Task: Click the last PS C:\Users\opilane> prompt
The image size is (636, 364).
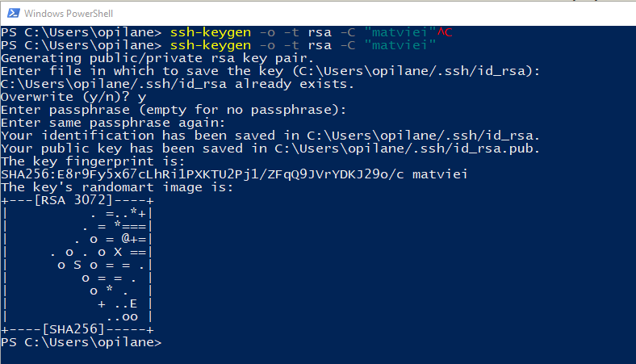Action: (81, 342)
